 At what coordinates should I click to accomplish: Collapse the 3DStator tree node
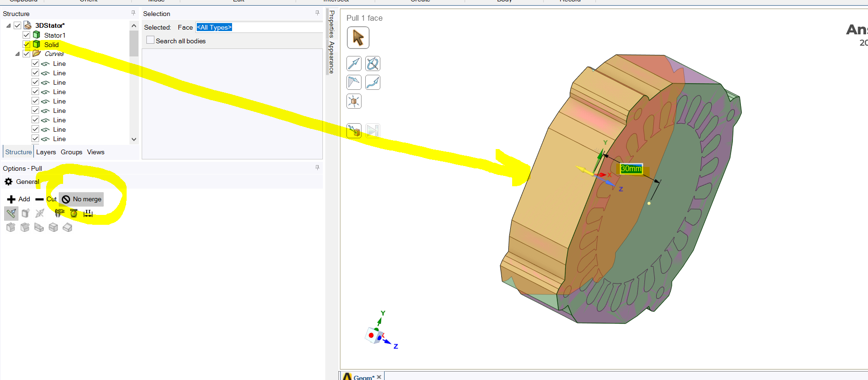click(x=8, y=25)
